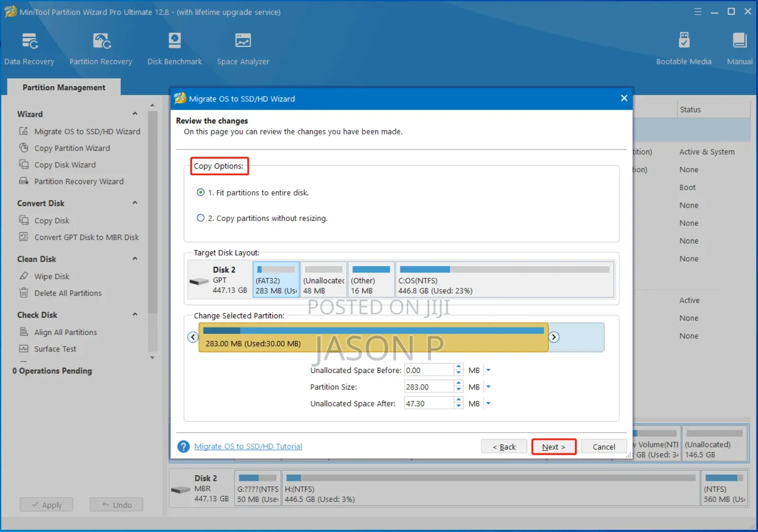The height and width of the screenshot is (532, 758).
Task: Click the Copy Disk icon under Convert Disk
Action: click(23, 220)
